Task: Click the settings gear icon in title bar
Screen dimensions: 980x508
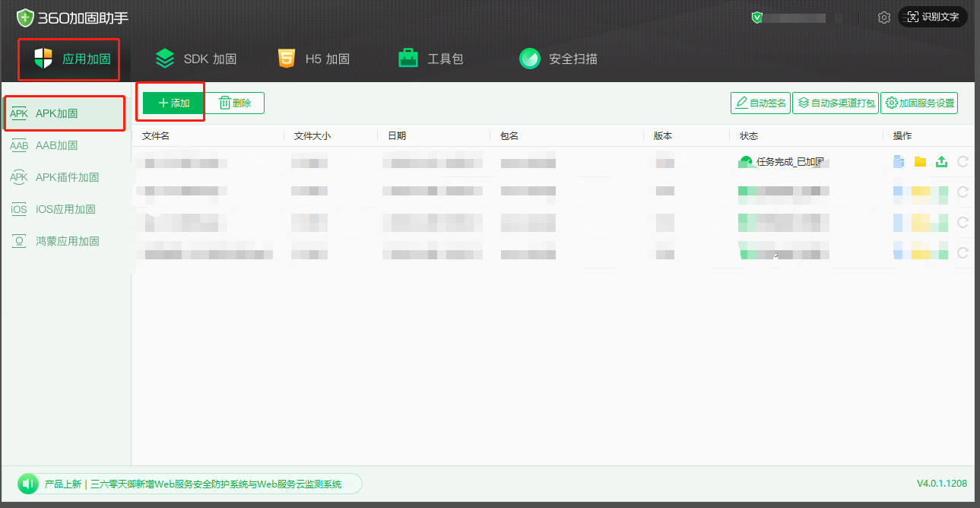Action: point(883,17)
